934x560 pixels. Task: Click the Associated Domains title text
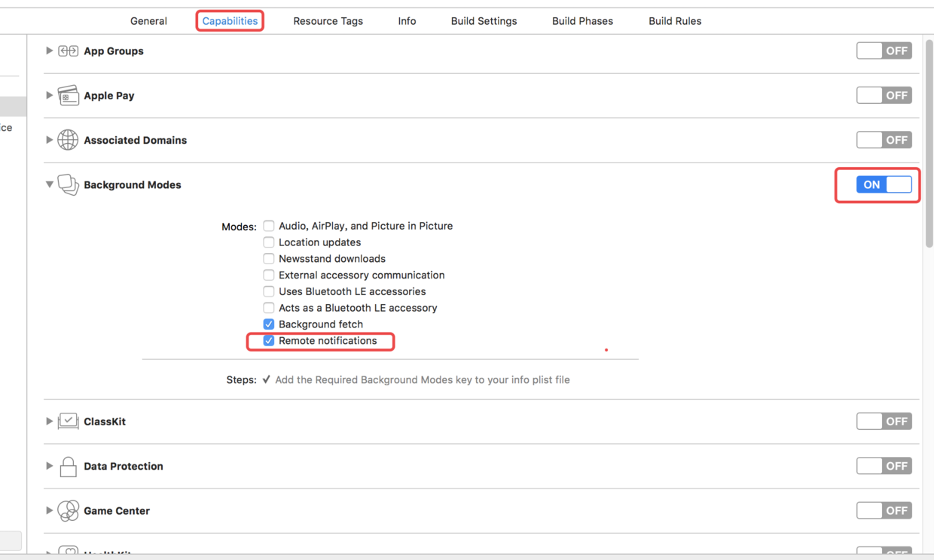pyautogui.click(x=136, y=140)
